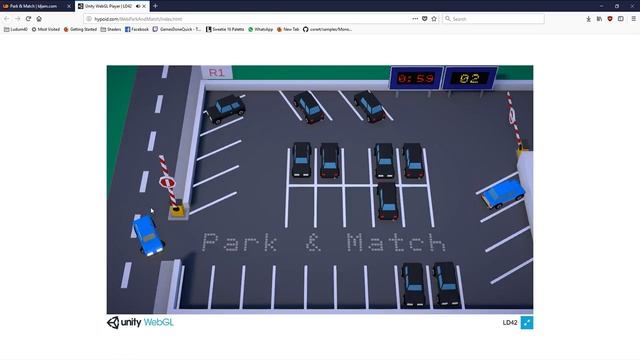This screenshot has height=360, width=640.
Task: Open the GitHub samples bookmark
Action: [327, 29]
